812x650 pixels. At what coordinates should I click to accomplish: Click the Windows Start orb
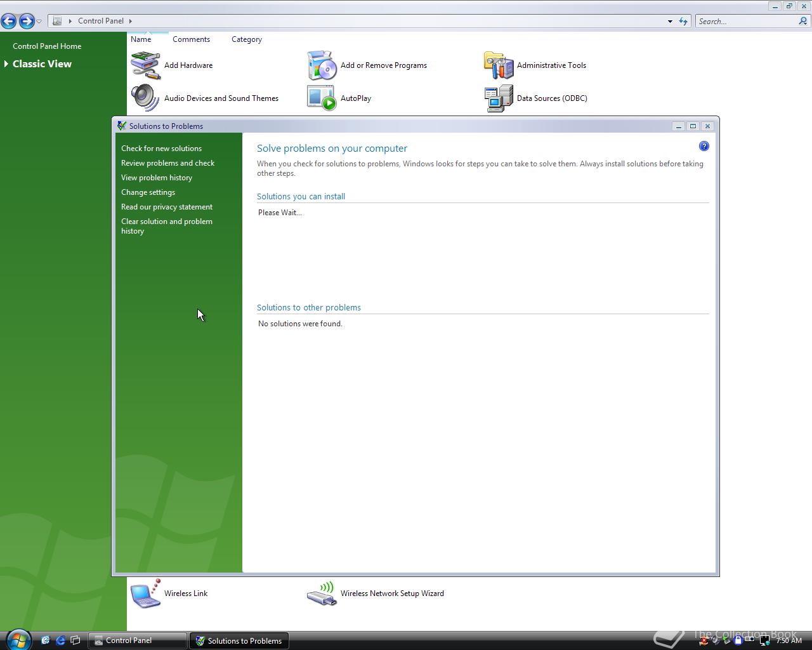(18, 640)
